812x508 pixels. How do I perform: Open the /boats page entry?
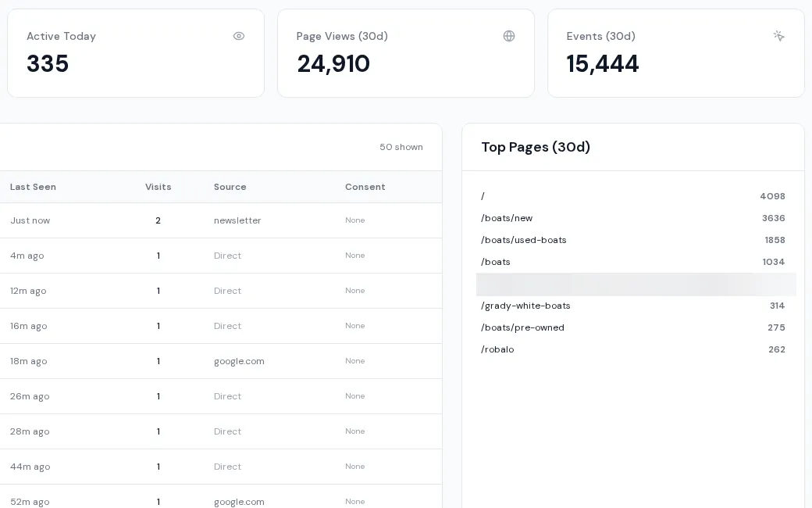point(633,262)
